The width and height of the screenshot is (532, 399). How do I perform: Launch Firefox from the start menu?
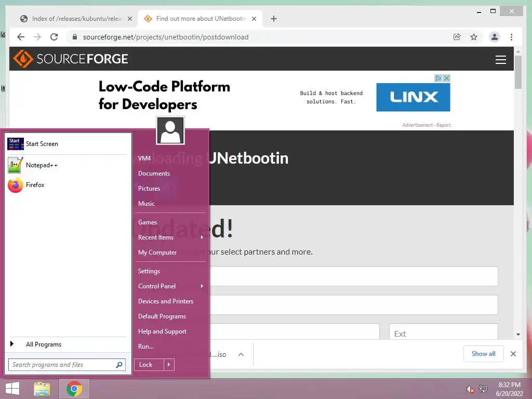[67, 185]
